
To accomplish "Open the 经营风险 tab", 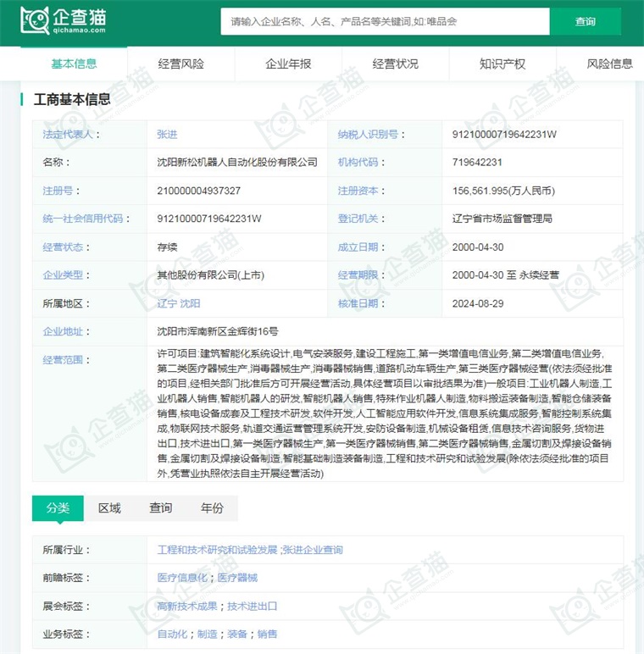I will click(x=180, y=64).
